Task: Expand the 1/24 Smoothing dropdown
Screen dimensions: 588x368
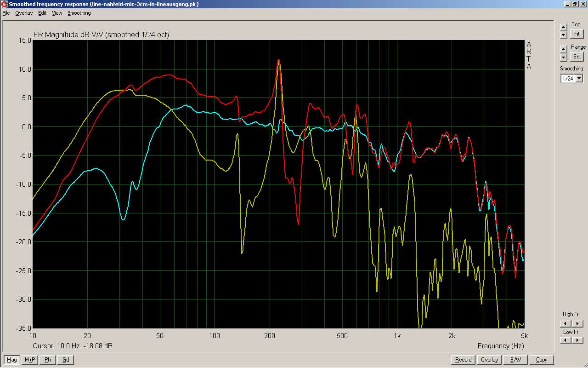Action: click(579, 79)
